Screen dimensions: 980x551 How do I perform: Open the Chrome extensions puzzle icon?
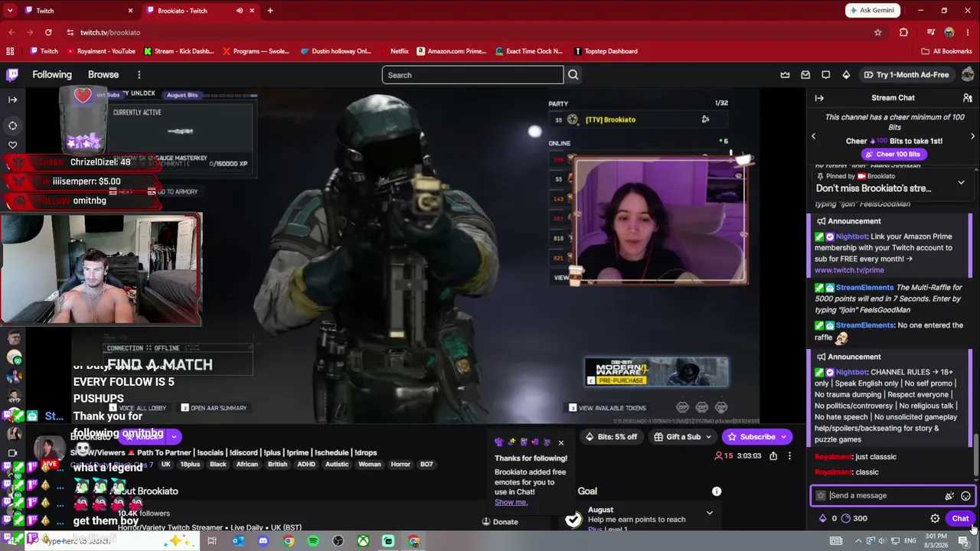click(x=903, y=32)
